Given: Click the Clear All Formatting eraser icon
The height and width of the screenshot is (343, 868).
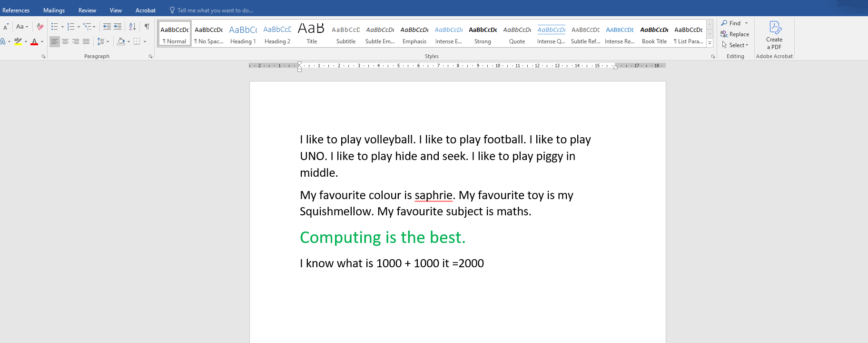Looking at the screenshot, I should [40, 27].
